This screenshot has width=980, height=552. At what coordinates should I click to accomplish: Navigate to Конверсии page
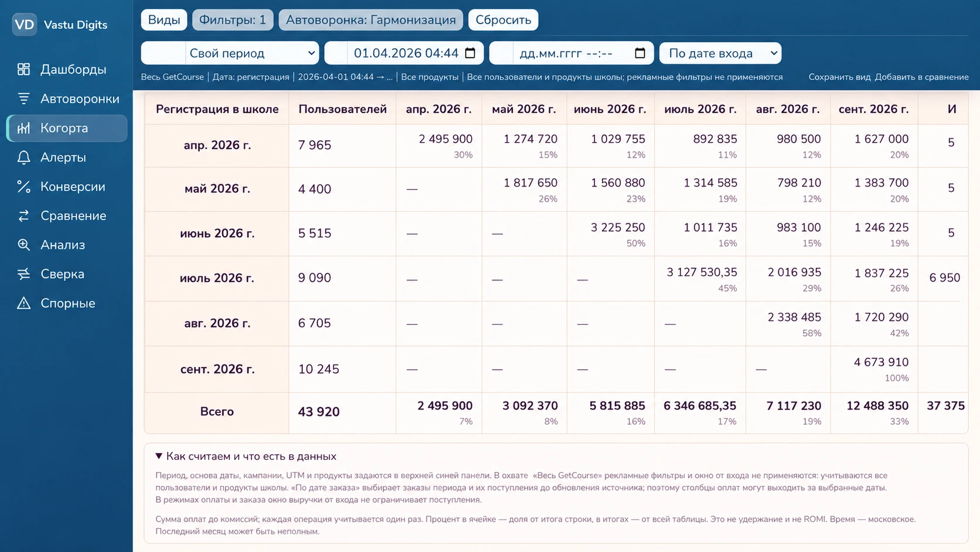(x=67, y=187)
